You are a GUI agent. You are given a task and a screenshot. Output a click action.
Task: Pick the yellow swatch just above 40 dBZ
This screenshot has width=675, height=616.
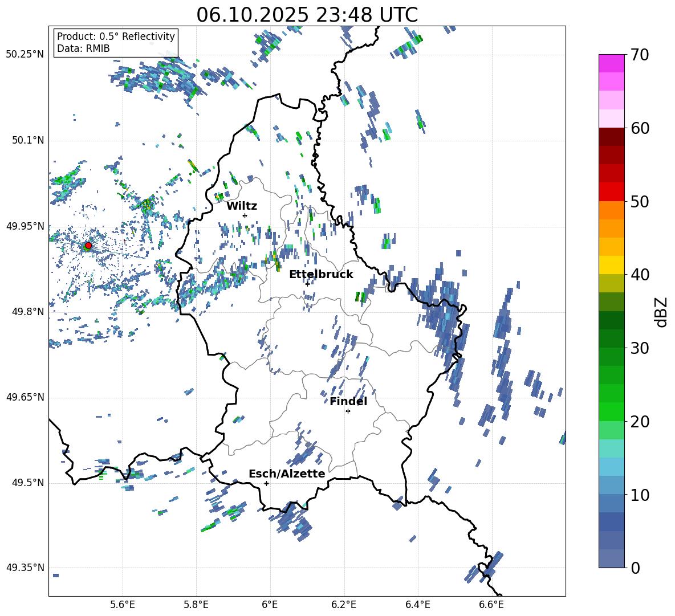pos(612,265)
